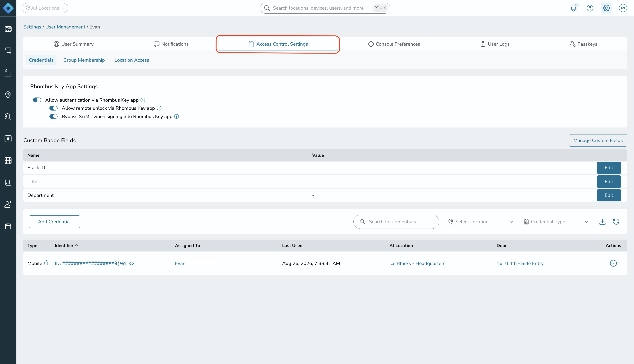Open the settings gear icon
Viewport: 634px width, 364px height.
coord(606,8)
